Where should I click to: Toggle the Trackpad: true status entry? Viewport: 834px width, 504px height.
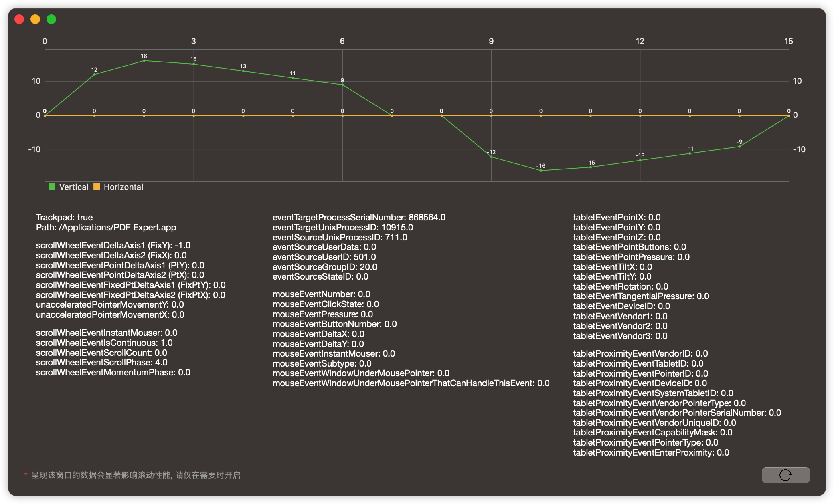click(64, 217)
